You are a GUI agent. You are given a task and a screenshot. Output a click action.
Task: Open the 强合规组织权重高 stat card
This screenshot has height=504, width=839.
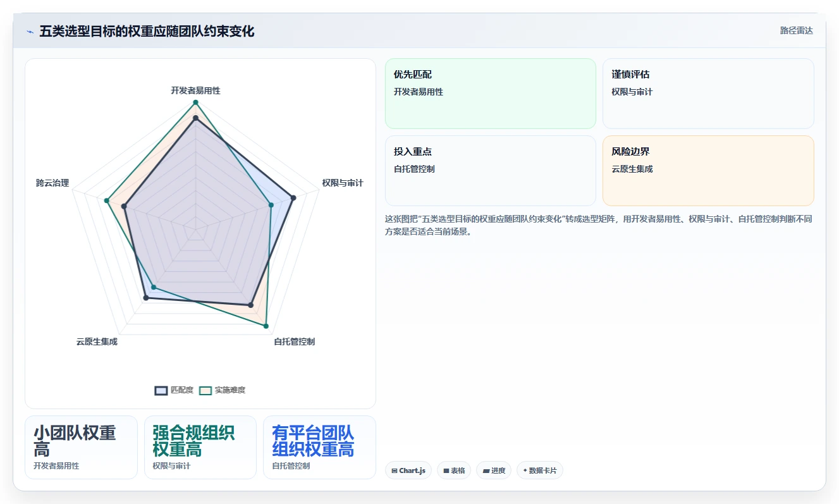click(x=200, y=447)
